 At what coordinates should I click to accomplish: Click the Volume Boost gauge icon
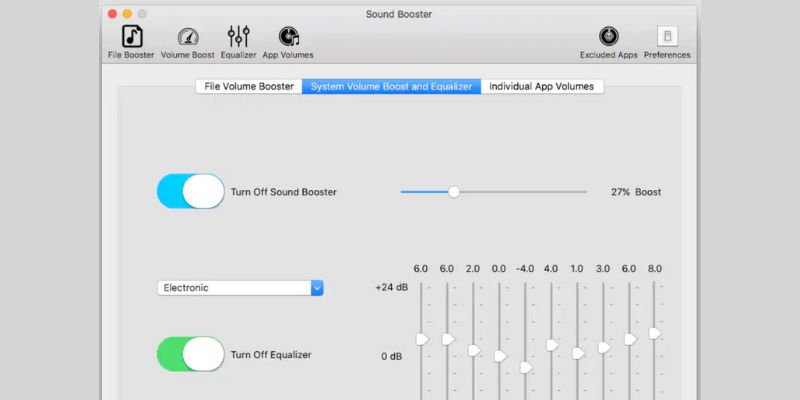tap(186, 37)
